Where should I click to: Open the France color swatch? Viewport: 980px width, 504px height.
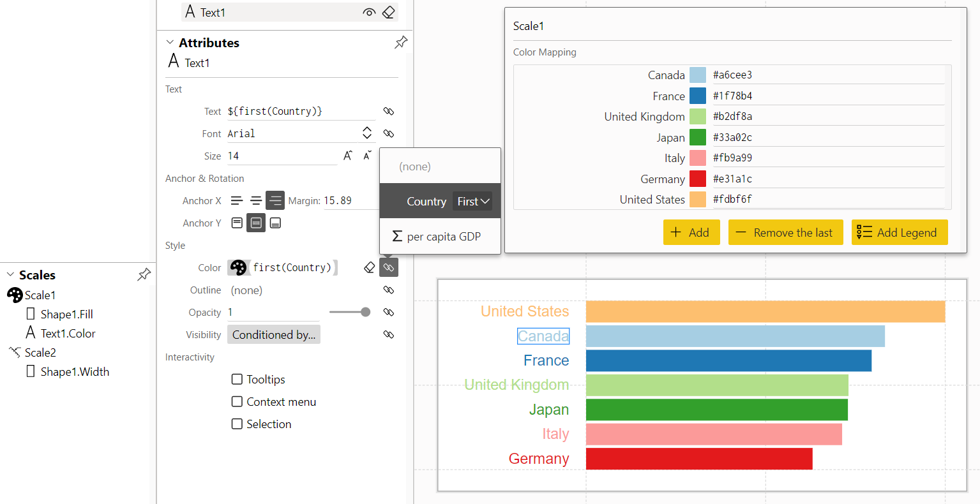point(698,96)
